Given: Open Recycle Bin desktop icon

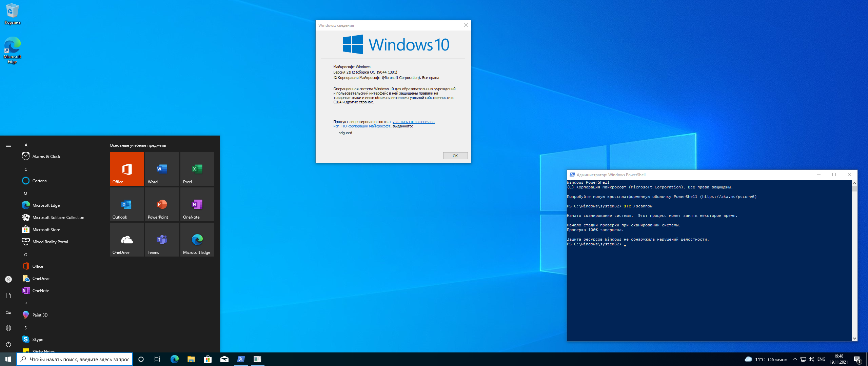Looking at the screenshot, I should click(x=13, y=14).
